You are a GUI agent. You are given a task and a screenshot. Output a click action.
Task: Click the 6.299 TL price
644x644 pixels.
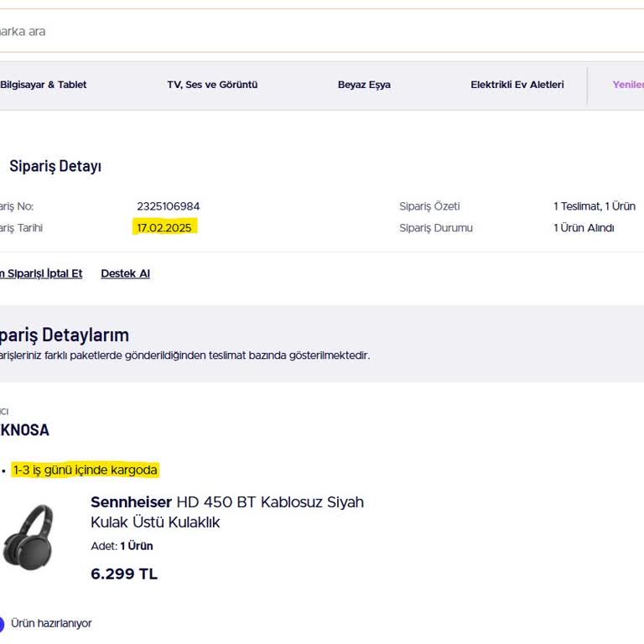point(123,574)
